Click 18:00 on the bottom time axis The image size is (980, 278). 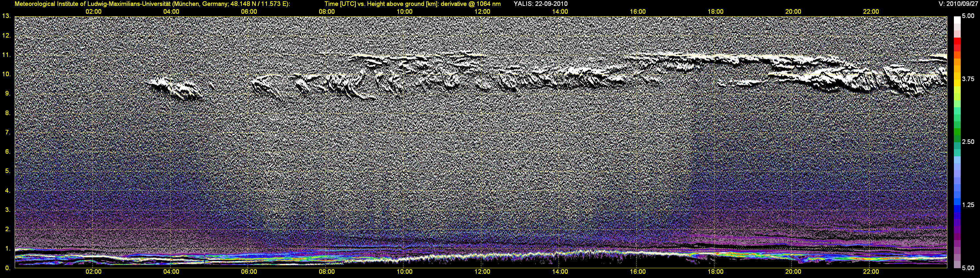(x=716, y=272)
